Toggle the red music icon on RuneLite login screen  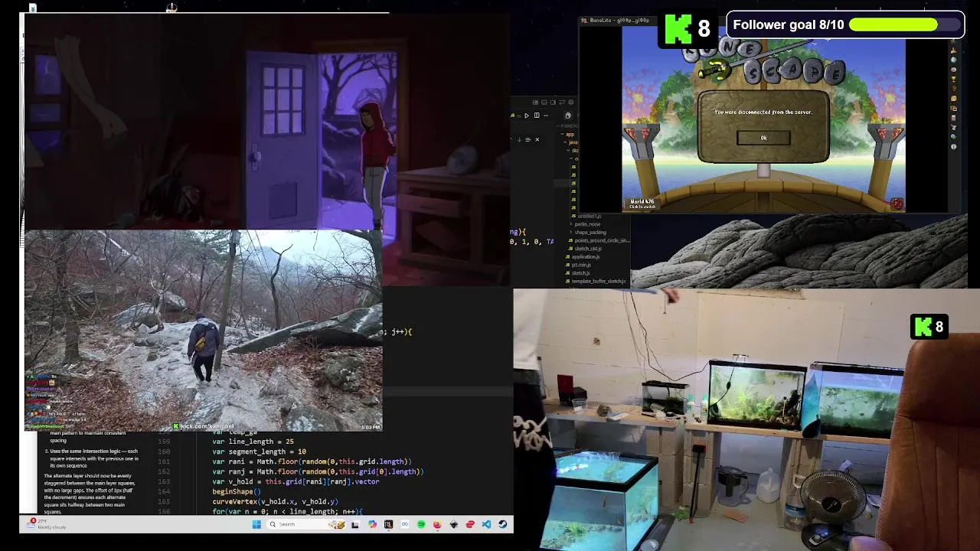pos(897,204)
